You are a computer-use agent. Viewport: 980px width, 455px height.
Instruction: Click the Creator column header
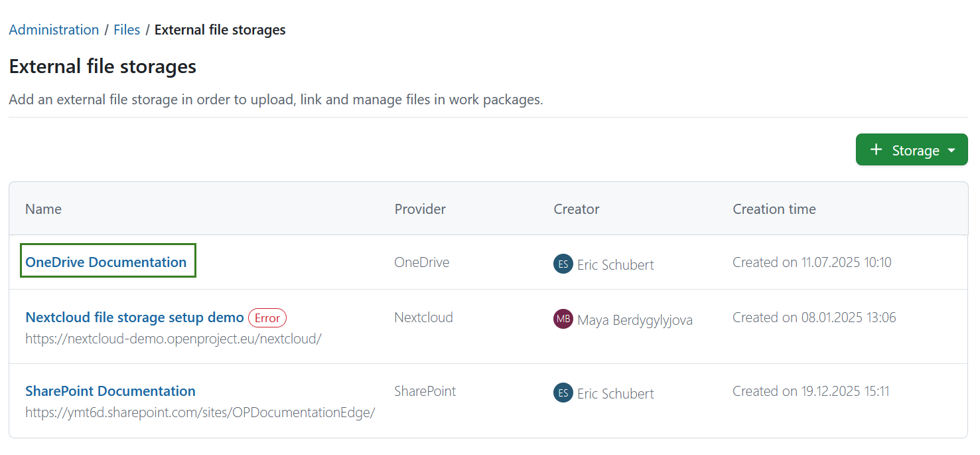pos(576,209)
